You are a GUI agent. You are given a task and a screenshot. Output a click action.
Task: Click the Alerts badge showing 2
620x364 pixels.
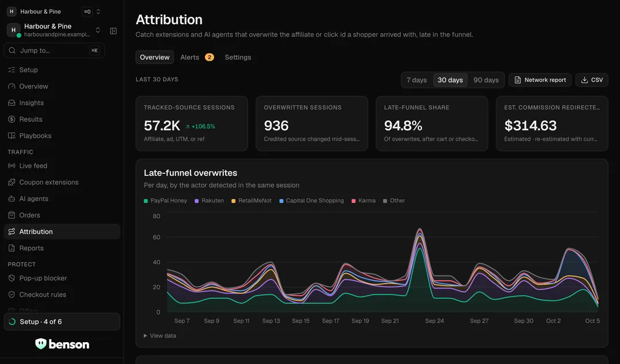209,57
